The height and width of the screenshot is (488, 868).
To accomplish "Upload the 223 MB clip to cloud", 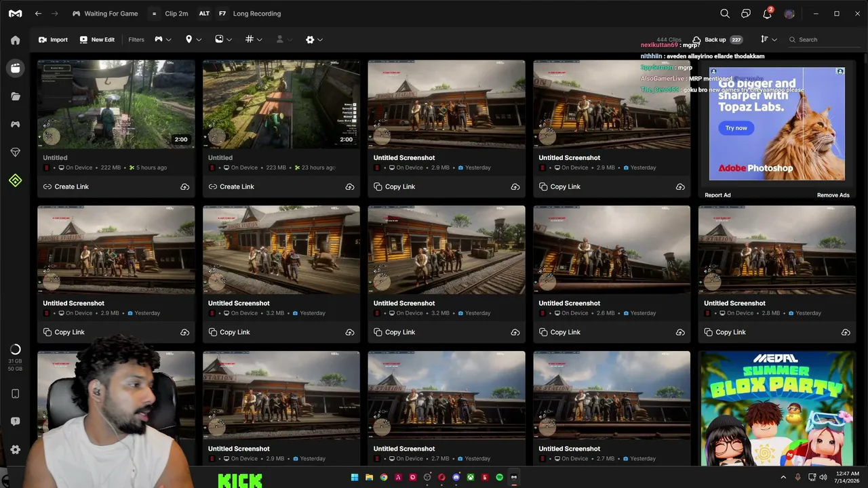I will [x=350, y=187].
